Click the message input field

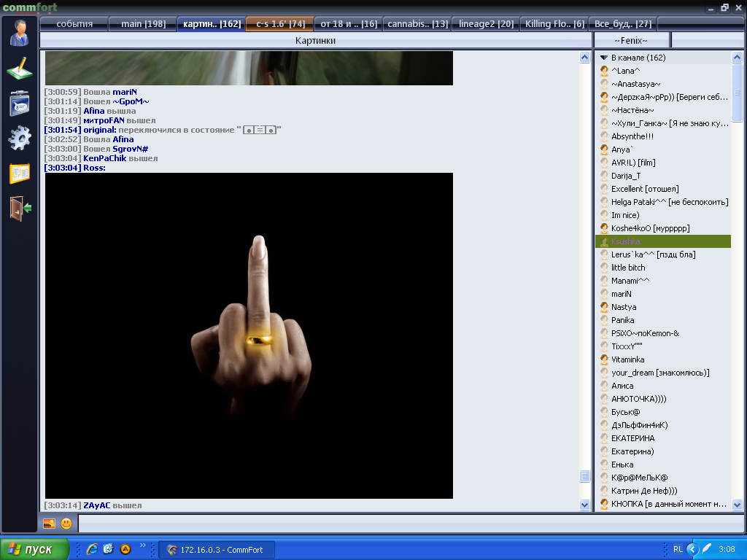point(411,524)
